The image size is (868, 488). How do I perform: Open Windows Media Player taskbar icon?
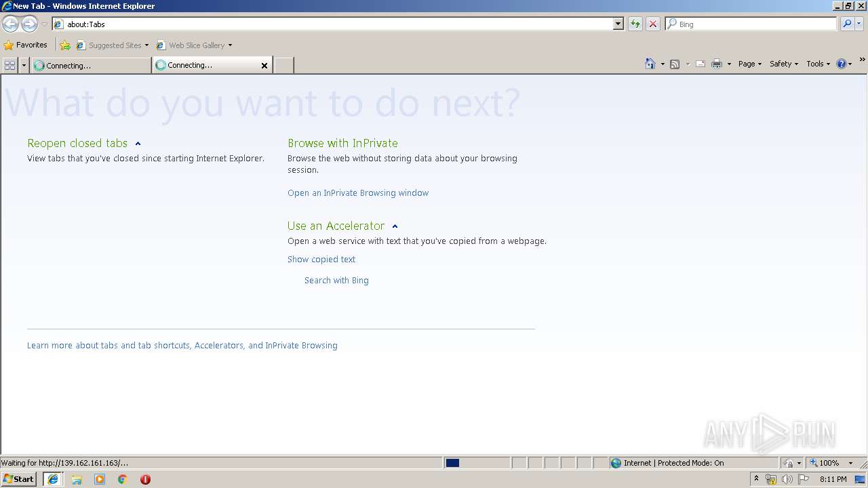[100, 479]
